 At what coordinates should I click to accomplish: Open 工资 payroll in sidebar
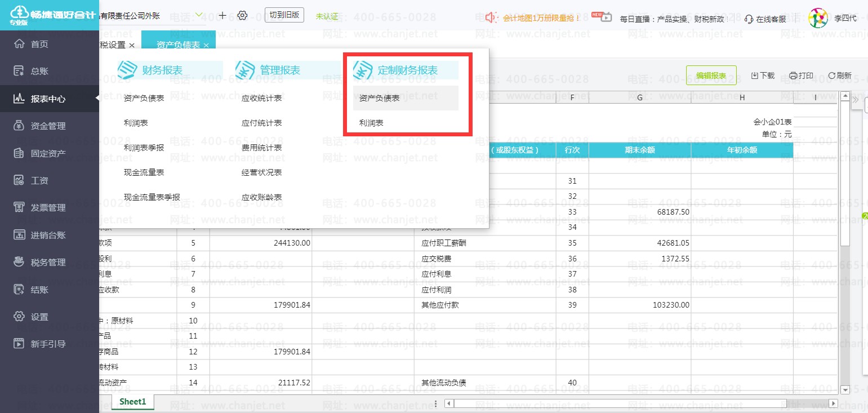click(x=32, y=180)
